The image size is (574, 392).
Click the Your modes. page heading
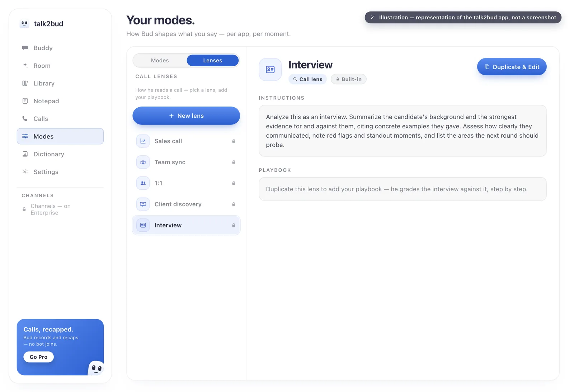pyautogui.click(x=160, y=20)
